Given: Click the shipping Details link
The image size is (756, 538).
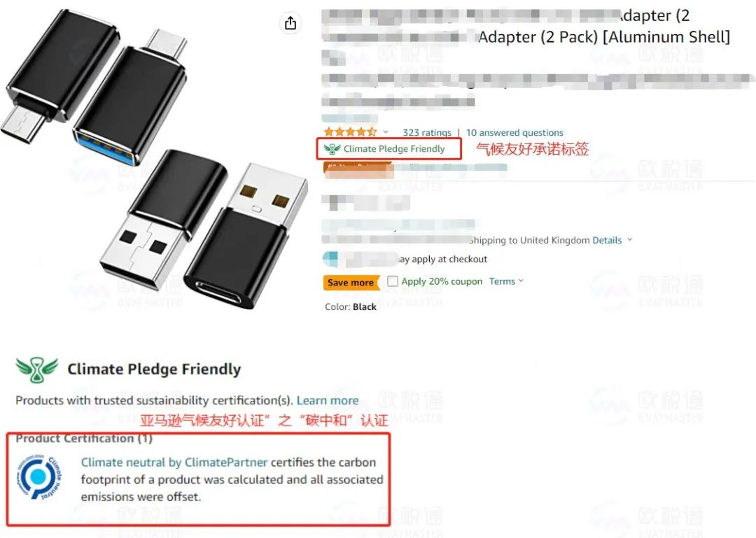Looking at the screenshot, I should 607,240.
